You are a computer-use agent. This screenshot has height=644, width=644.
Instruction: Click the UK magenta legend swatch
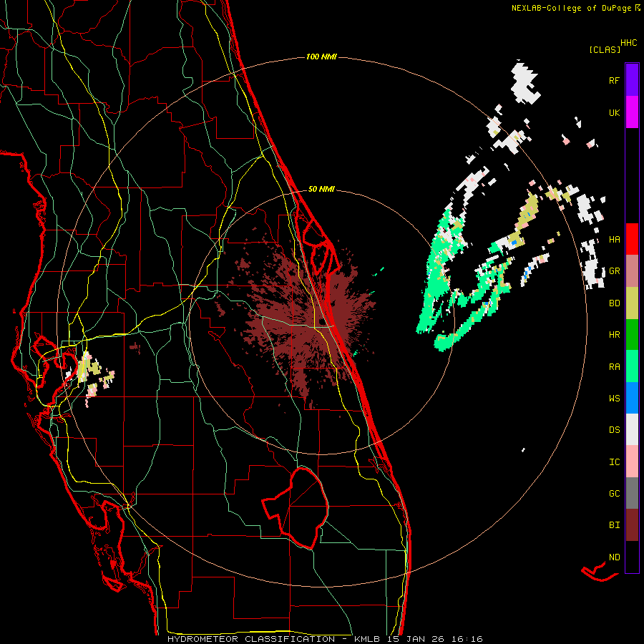(632, 112)
